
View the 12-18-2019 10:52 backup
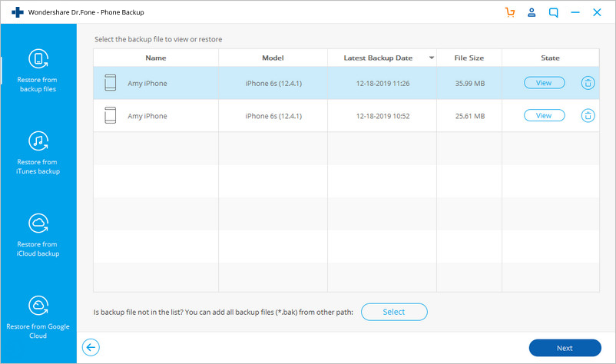(x=544, y=115)
